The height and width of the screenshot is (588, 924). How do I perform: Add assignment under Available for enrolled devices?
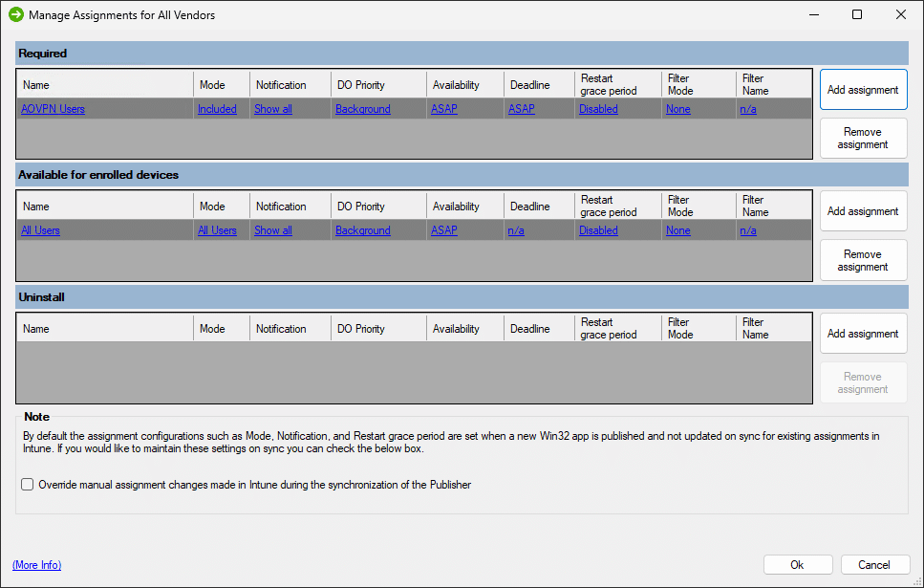click(x=863, y=211)
